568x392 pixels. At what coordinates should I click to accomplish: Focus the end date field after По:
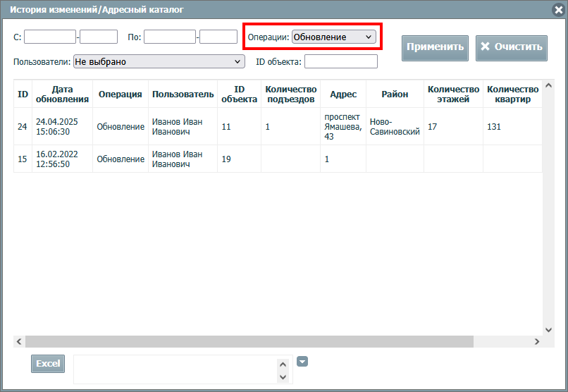point(170,37)
